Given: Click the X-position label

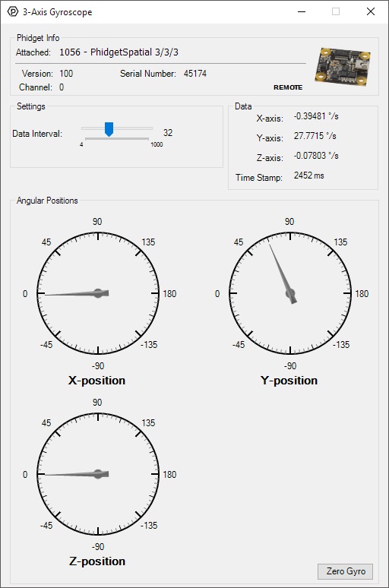Looking at the screenshot, I should tap(96, 381).
